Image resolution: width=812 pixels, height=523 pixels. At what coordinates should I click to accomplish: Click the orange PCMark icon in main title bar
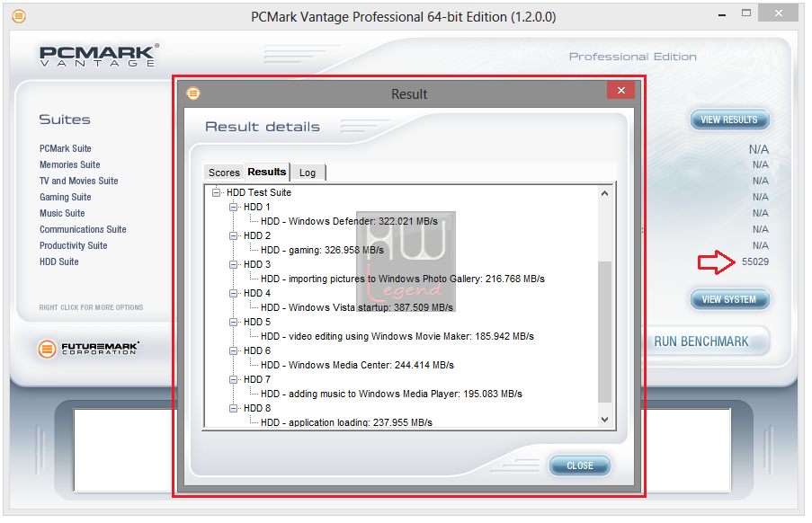point(19,16)
